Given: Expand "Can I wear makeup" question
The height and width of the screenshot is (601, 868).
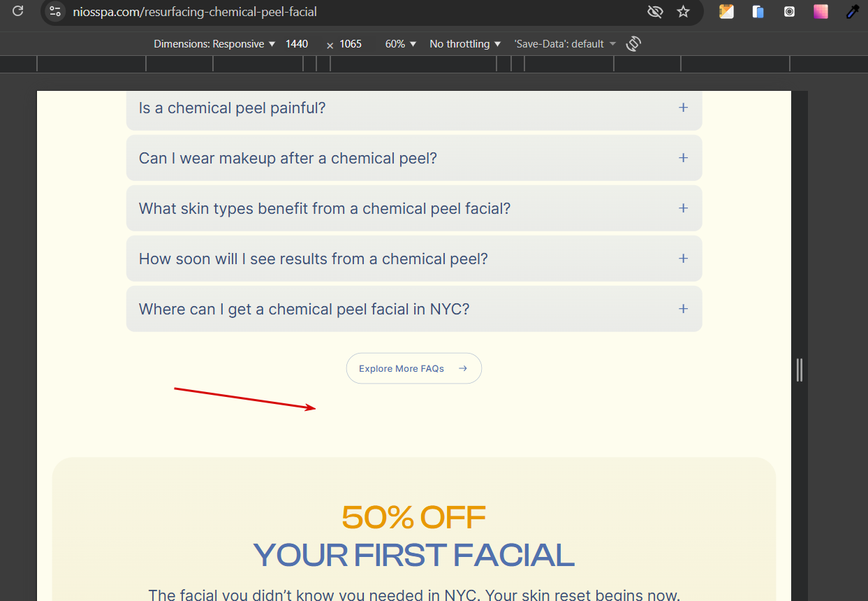Looking at the screenshot, I should point(414,158).
